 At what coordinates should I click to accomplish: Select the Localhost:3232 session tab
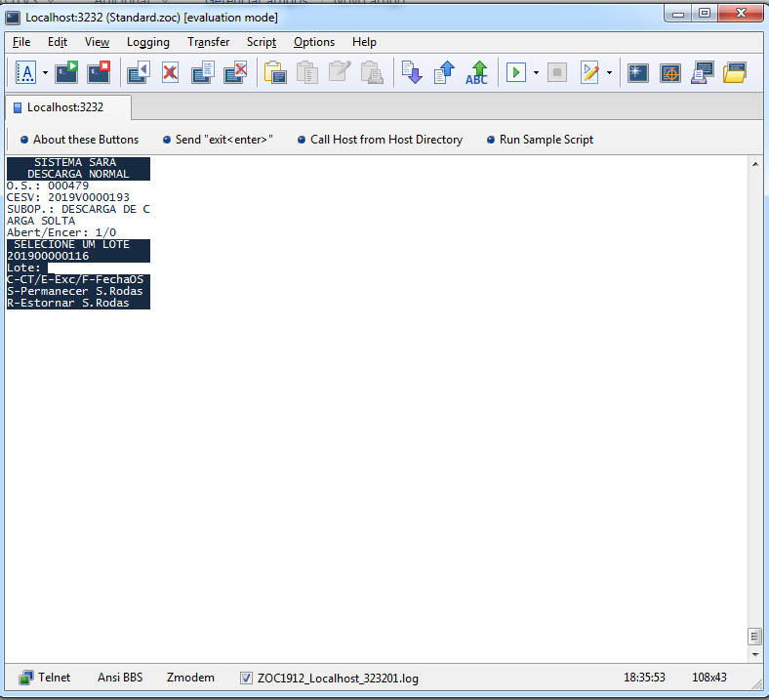(68, 107)
